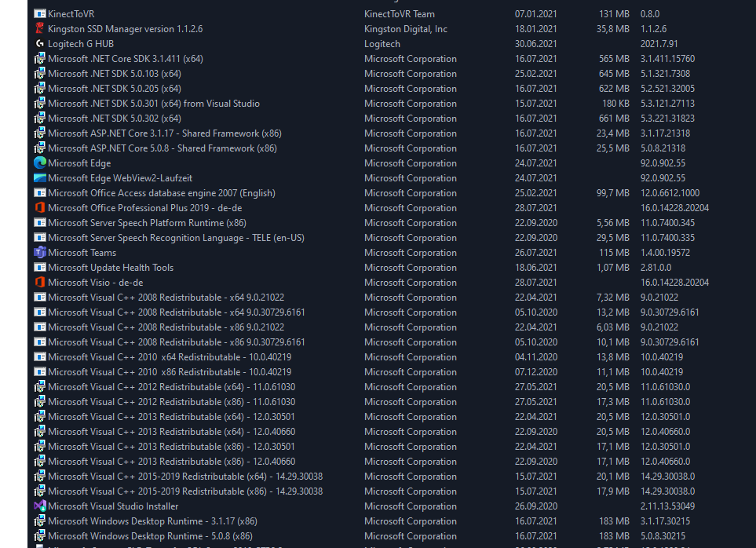This screenshot has height=548, width=756.
Task: Click icon of Office Access database engine 2007
Action: click(39, 193)
